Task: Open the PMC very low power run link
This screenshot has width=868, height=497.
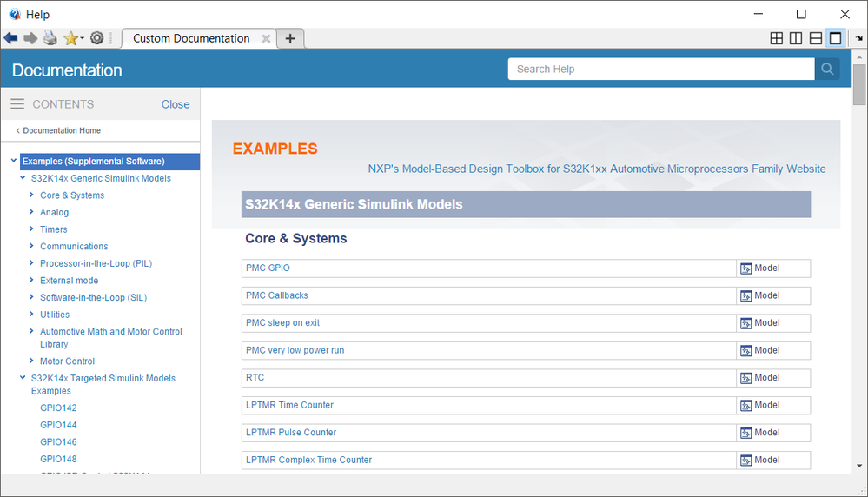Action: coord(295,350)
